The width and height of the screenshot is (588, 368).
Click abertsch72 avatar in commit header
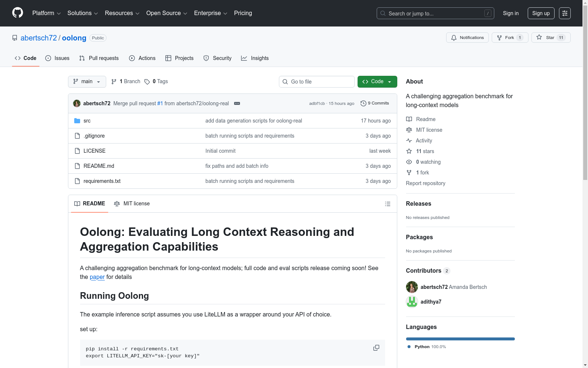coord(77,103)
